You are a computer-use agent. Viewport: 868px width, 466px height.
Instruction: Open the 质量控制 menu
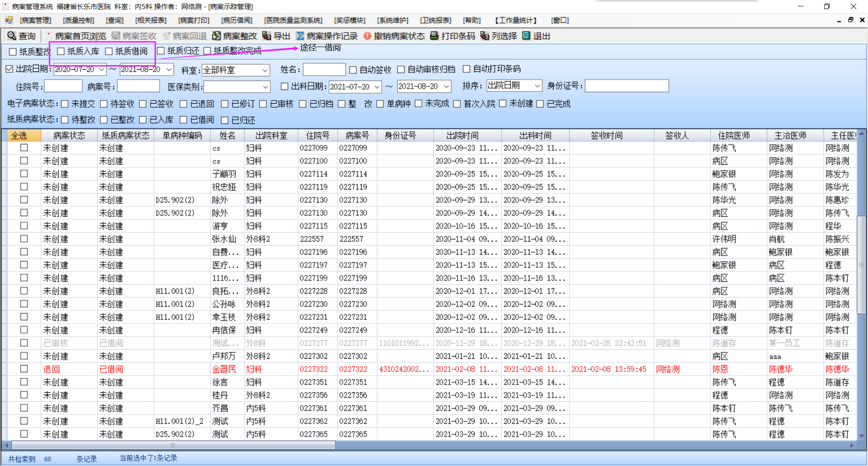coord(79,20)
